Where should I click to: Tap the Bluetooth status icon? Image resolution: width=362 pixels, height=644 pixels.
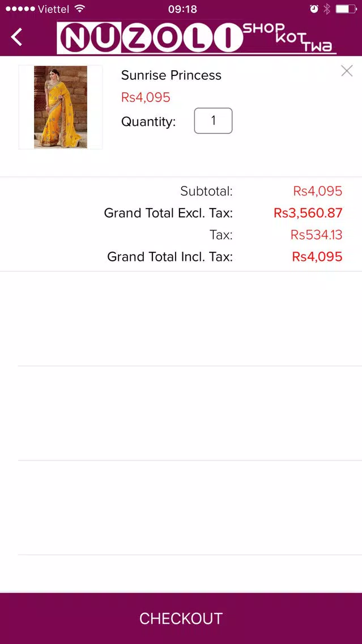[327, 9]
